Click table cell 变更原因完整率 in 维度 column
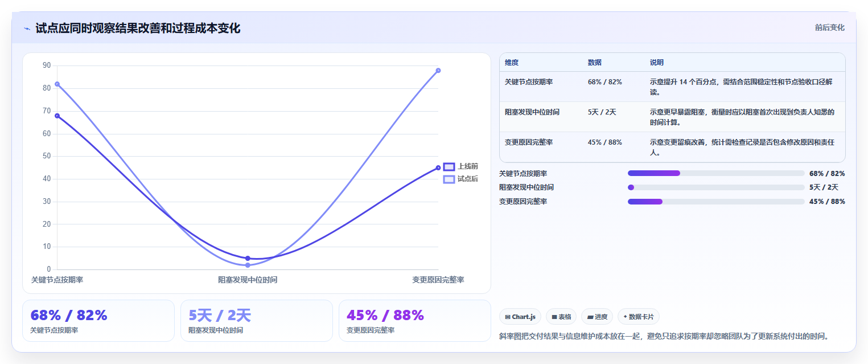This screenshot has height=364, width=868. 529,142
